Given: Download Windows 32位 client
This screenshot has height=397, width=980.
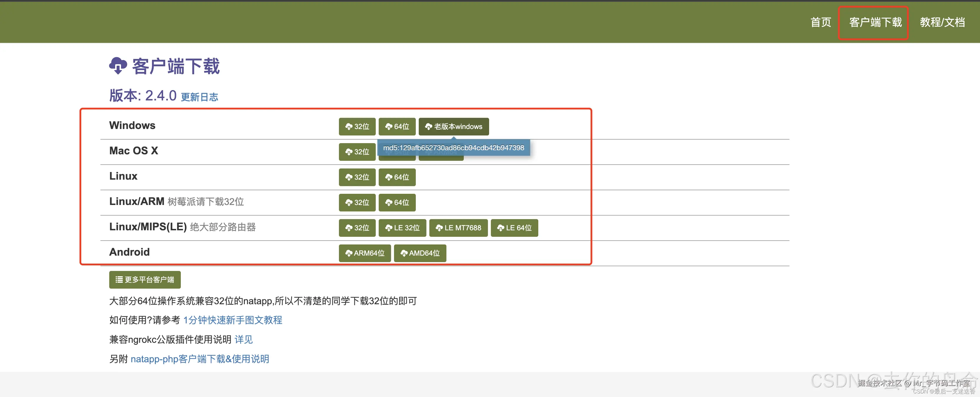Looking at the screenshot, I should (x=357, y=126).
